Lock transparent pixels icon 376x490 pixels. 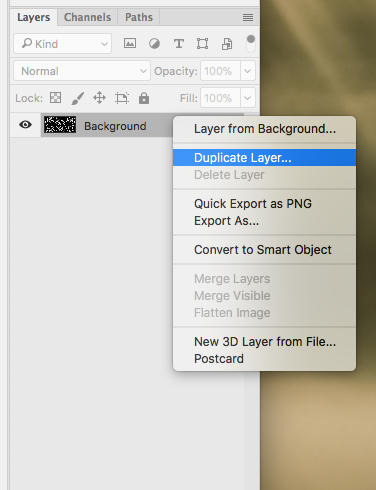55,98
